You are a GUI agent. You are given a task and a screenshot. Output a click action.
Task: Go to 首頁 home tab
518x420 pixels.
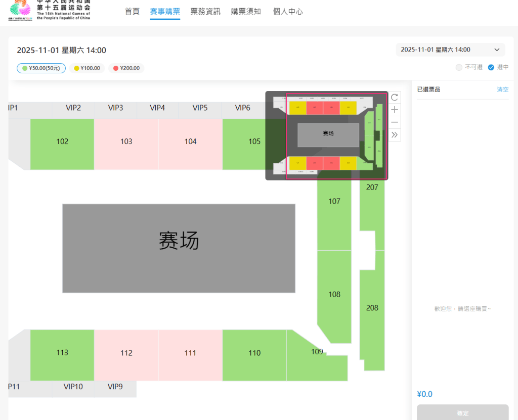point(132,12)
